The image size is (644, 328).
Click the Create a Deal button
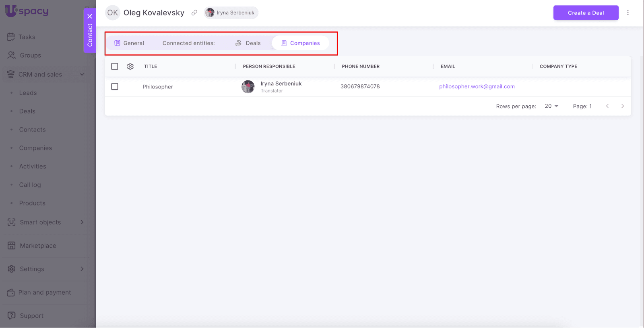(586, 13)
